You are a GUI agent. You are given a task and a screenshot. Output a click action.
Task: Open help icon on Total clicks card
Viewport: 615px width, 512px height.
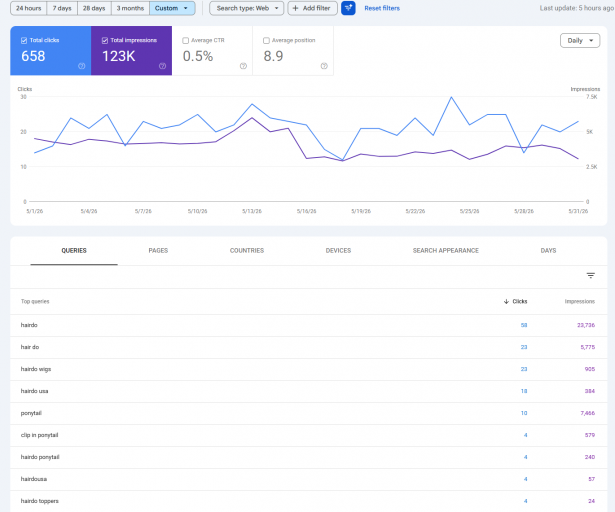(82, 66)
